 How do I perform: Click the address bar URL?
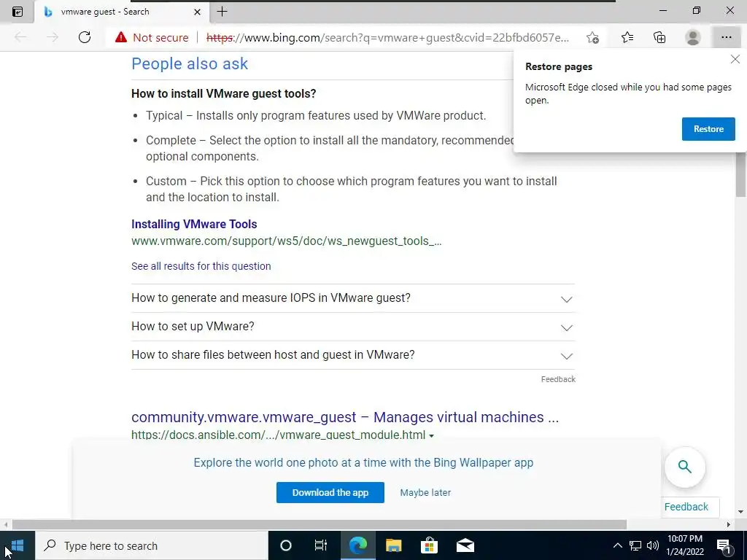[x=387, y=38]
